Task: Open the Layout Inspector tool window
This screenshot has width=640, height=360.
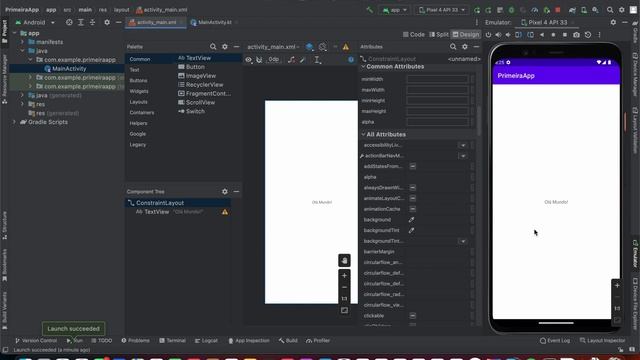Action: (602, 340)
